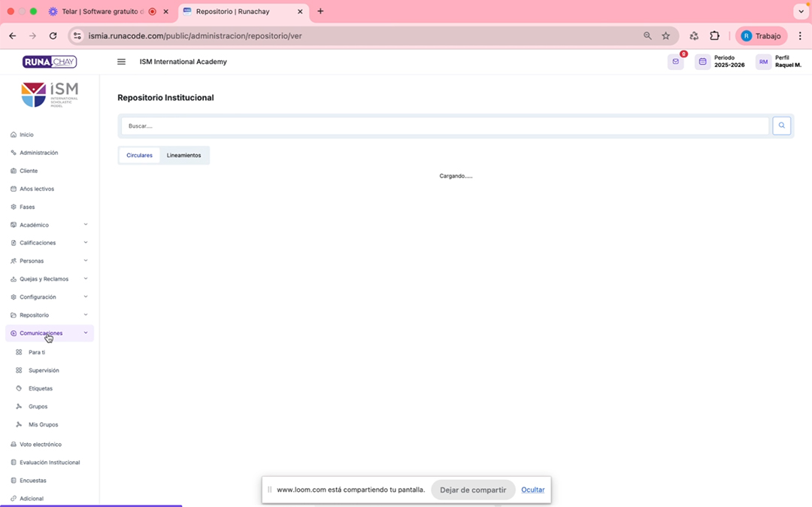Click Dejar de compartir button
The height and width of the screenshot is (507, 812).
point(473,490)
